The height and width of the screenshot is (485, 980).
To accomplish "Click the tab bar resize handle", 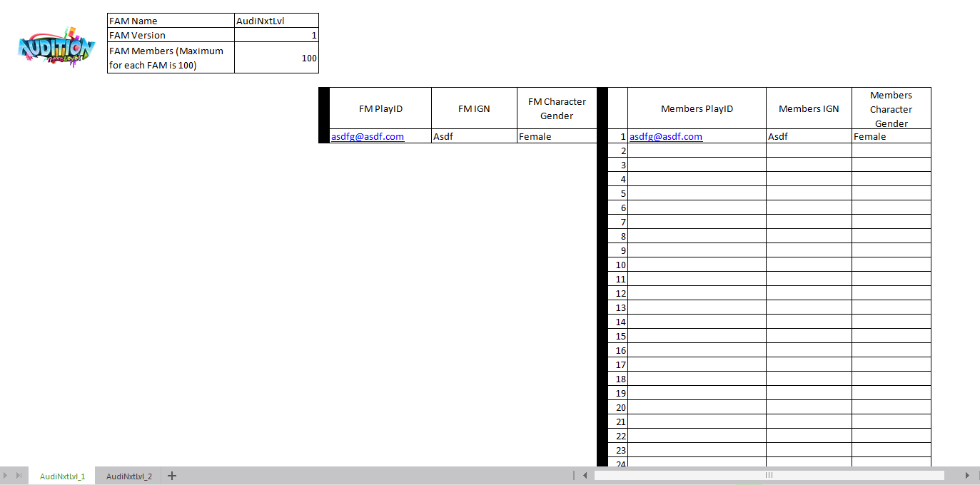I will [x=574, y=476].
